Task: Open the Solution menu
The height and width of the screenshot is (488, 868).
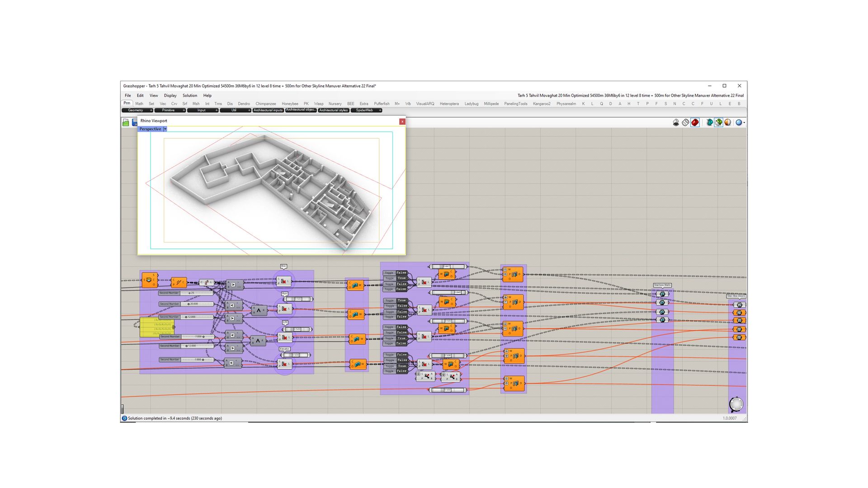Action: tap(189, 96)
